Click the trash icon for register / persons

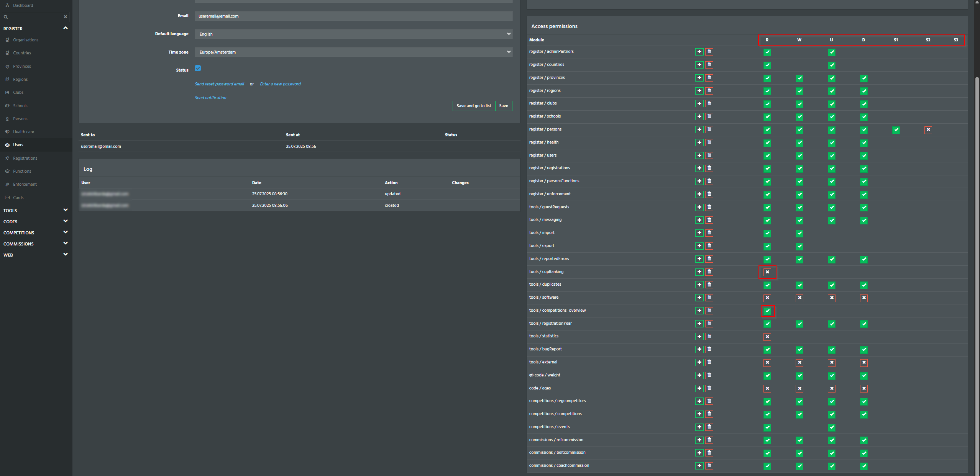709,129
